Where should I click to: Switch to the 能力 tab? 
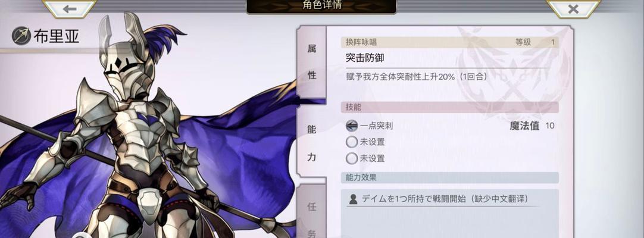point(312,143)
